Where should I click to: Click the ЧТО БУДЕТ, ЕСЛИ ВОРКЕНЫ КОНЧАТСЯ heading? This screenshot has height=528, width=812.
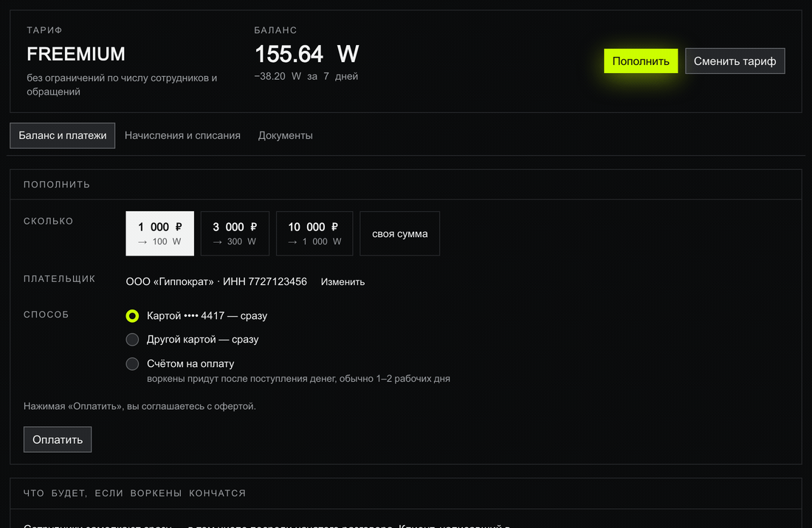click(134, 493)
